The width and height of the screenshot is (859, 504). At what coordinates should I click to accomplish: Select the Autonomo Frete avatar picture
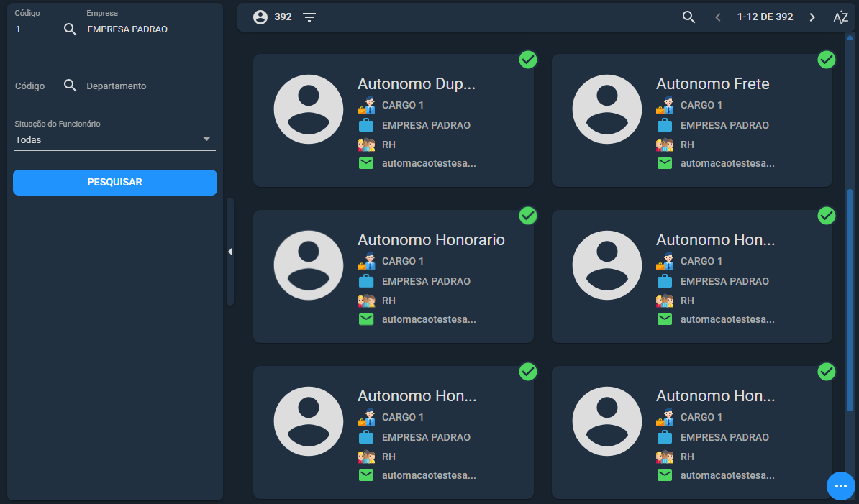[x=607, y=109]
